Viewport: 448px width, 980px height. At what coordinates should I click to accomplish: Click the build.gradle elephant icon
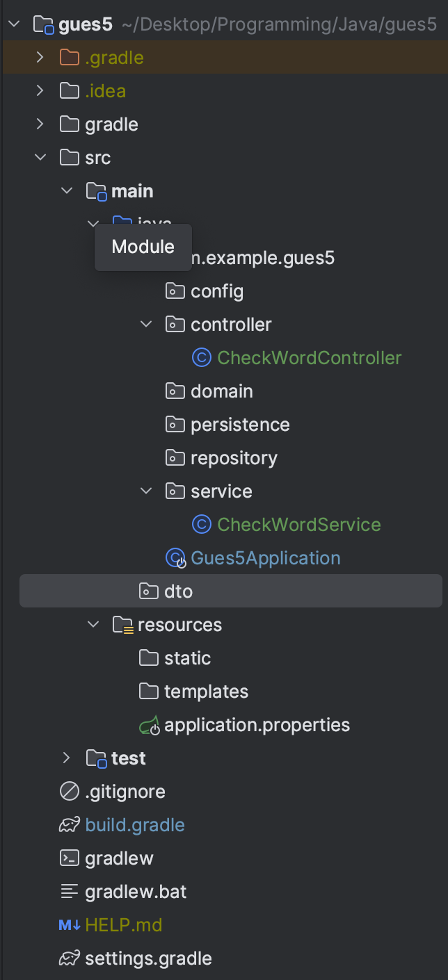tap(69, 825)
